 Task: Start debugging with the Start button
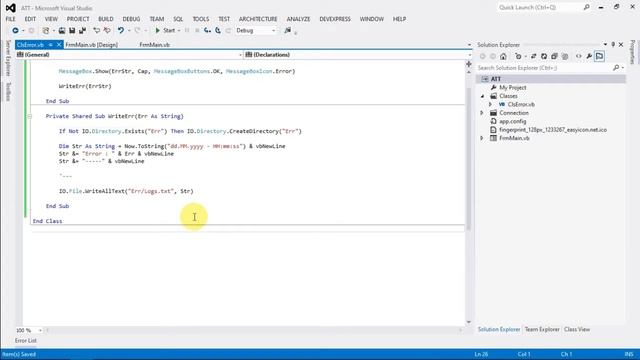(165, 31)
